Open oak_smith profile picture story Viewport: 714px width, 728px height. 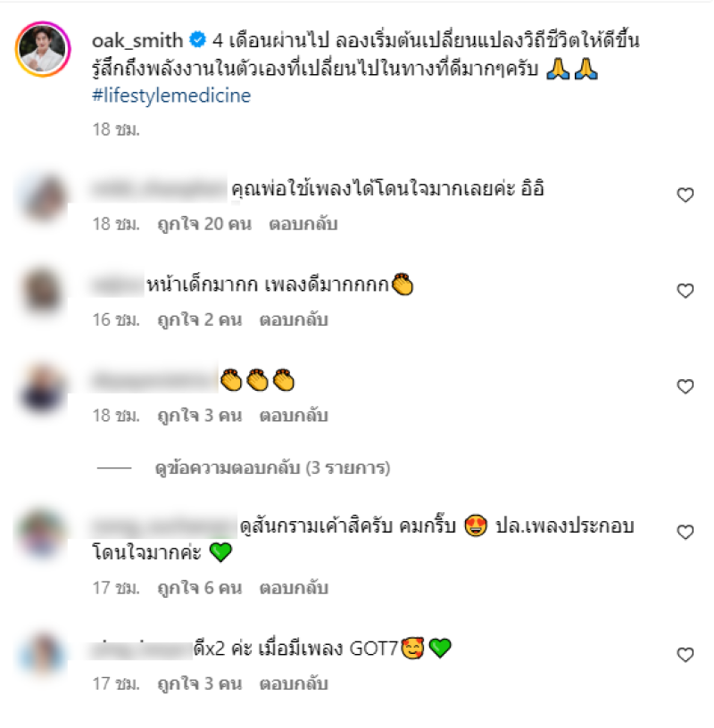pos(43,49)
